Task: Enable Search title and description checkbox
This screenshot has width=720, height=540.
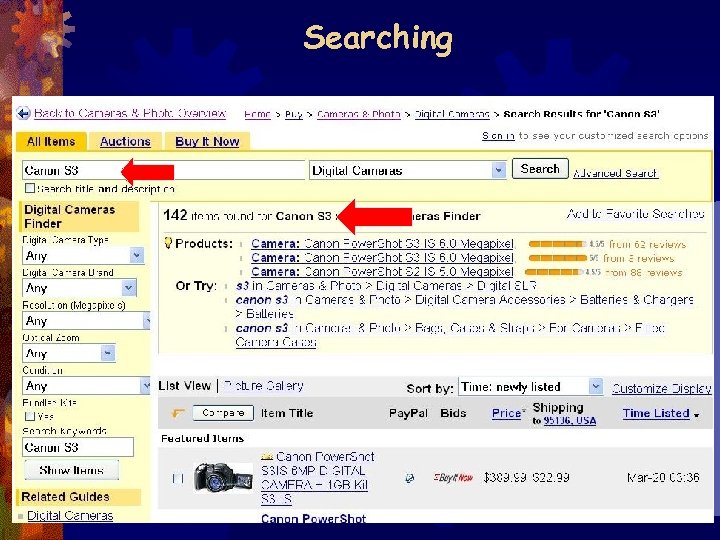Action: coord(30,188)
